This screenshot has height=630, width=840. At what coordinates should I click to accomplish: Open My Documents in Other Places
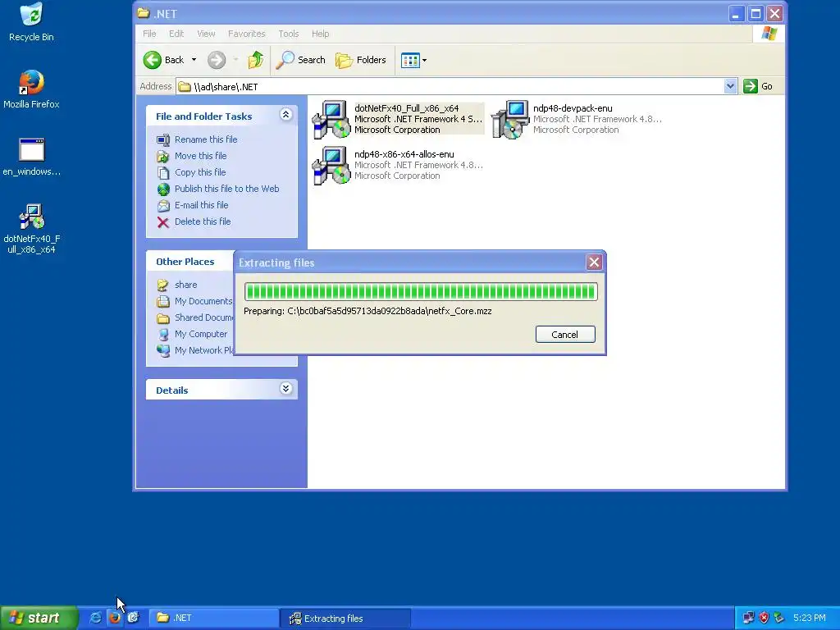[203, 301]
